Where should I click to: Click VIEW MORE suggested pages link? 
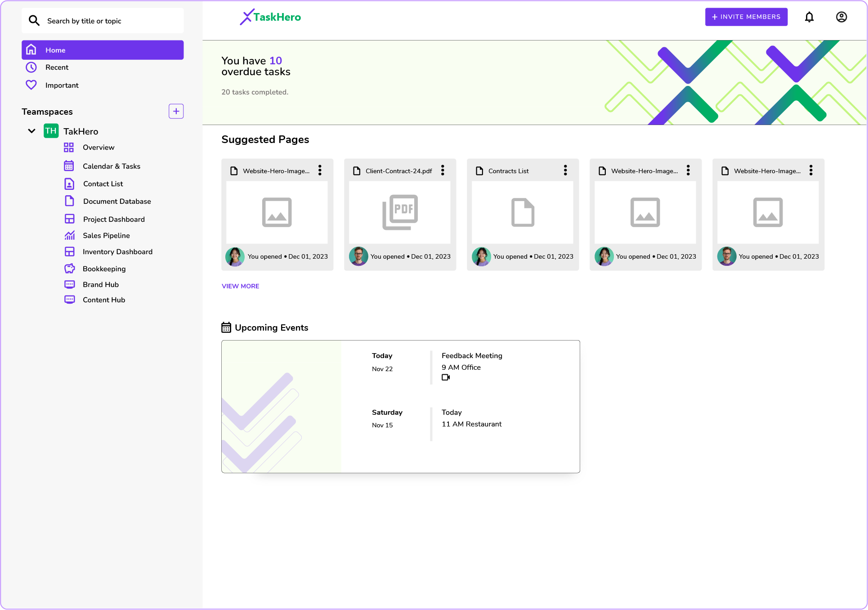coord(240,286)
